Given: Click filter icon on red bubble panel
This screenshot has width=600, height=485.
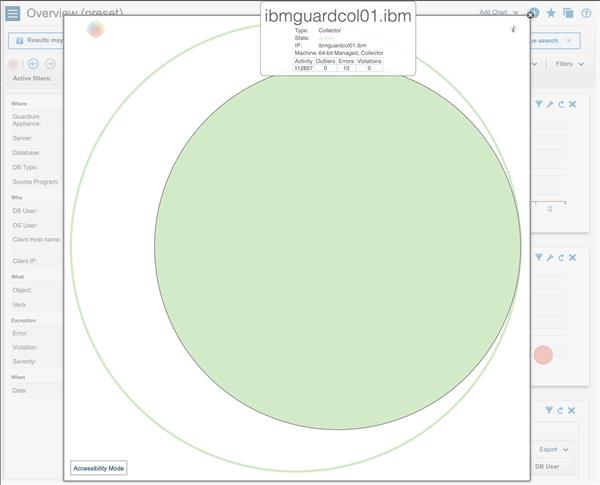Looking at the screenshot, I should [x=539, y=258].
